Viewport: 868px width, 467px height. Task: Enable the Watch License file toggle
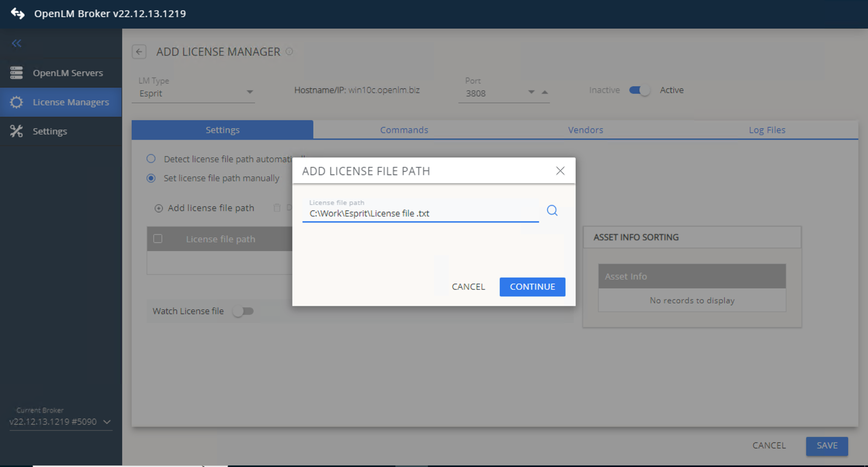pyautogui.click(x=243, y=311)
